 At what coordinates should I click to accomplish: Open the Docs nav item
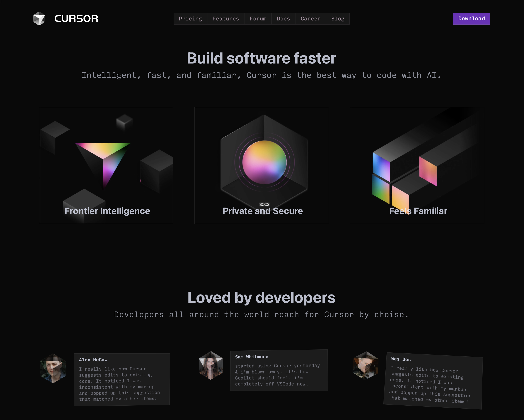tap(283, 19)
